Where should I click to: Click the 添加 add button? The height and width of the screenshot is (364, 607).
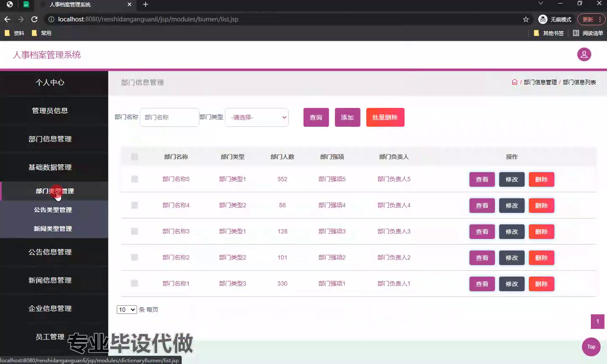point(347,117)
